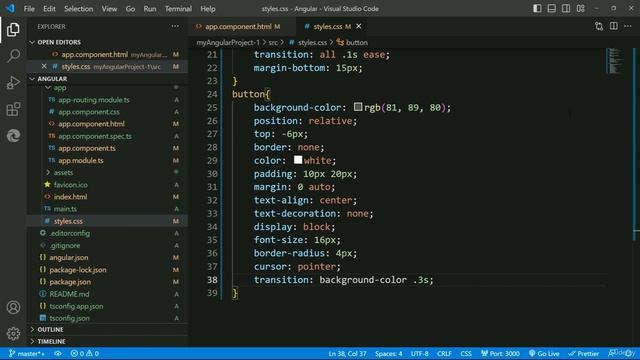Open app.module.ts file
Screen dimensions: 640x360
(x=81, y=160)
